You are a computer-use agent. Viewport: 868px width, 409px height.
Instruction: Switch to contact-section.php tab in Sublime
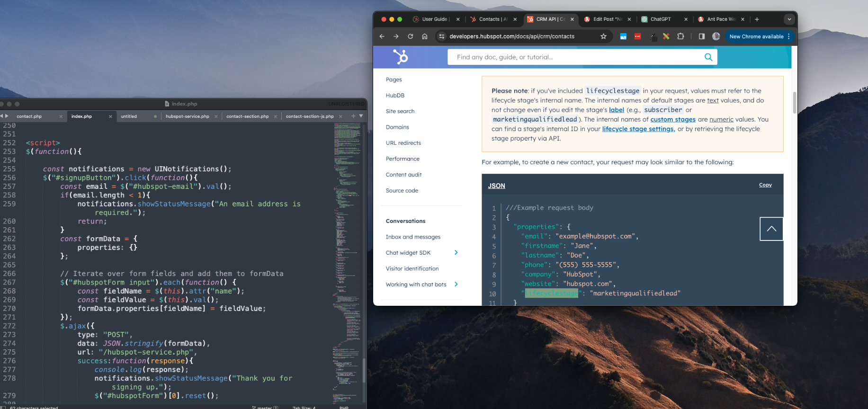click(248, 116)
